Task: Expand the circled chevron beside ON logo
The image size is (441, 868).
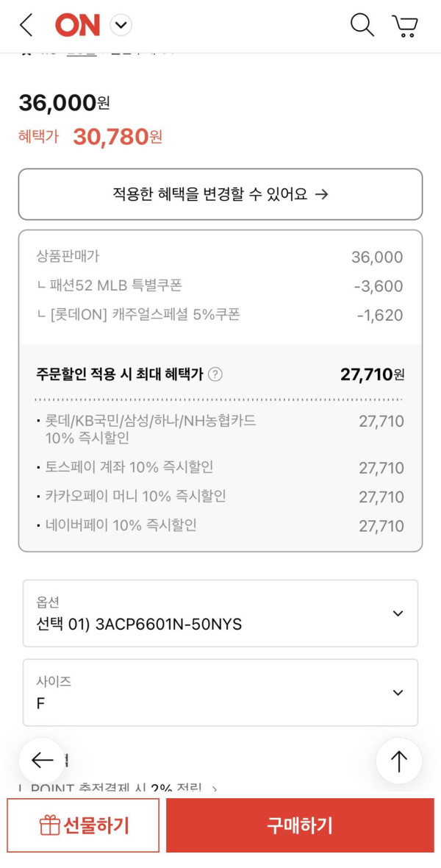Action: 121,26
